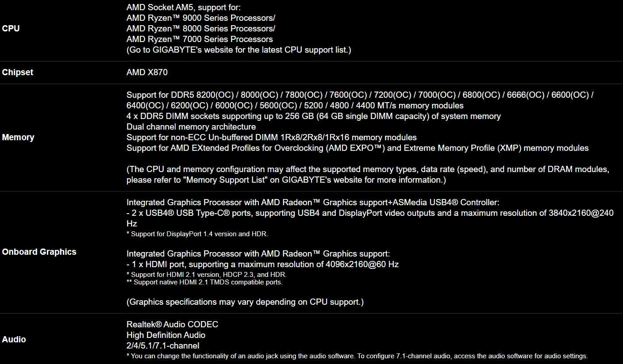
Task: Click the Memory section label
Action: [18, 137]
